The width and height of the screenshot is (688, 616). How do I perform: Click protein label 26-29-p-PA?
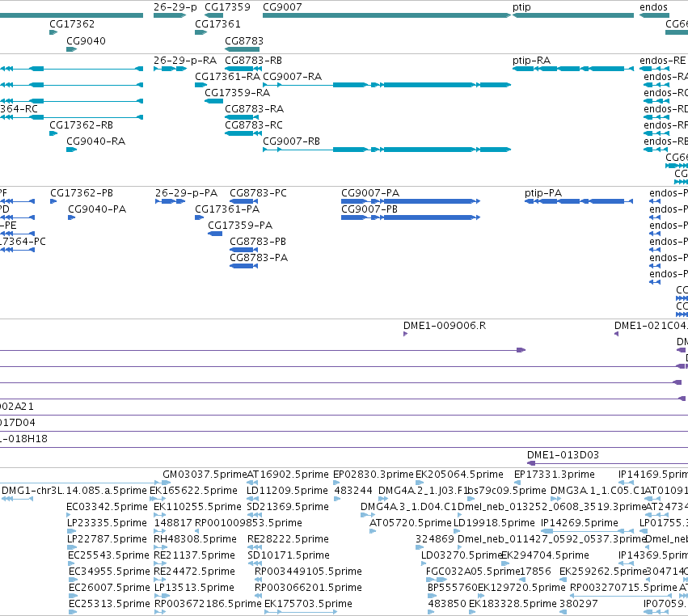pos(186,193)
